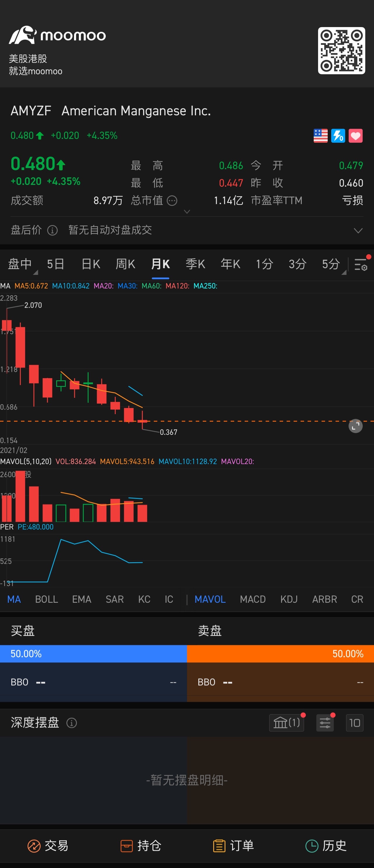374x868 pixels.
Task: Tap the 0.367 low price marker on chart
Action: click(x=168, y=432)
